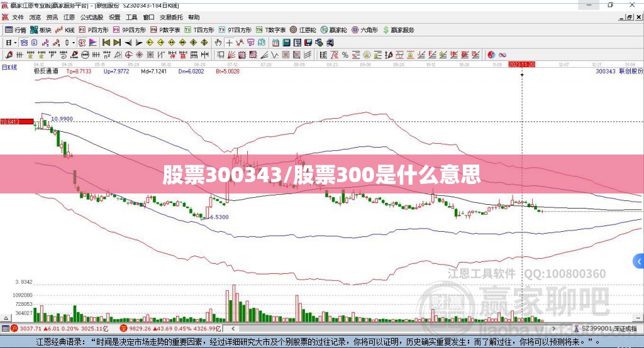Click the Tp=8.7133 indicator value

point(79,71)
